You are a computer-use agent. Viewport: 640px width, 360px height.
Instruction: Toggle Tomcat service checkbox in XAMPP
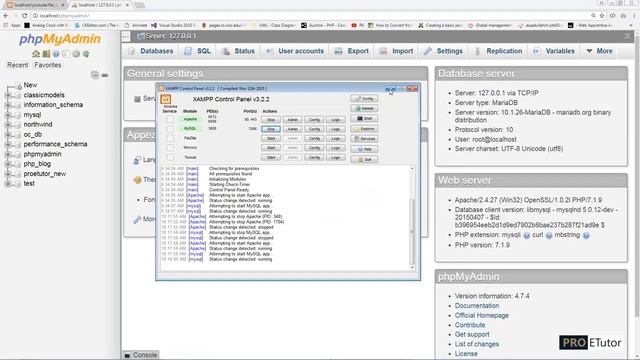pos(170,157)
